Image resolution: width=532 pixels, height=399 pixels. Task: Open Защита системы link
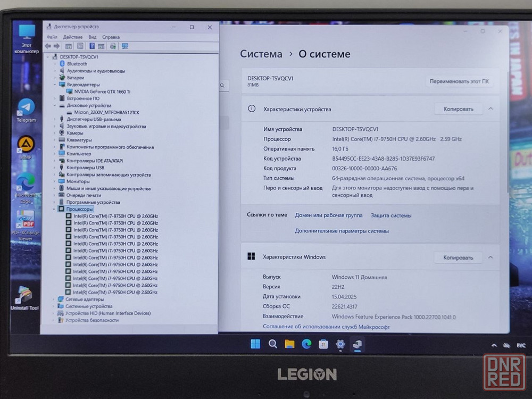pos(391,215)
